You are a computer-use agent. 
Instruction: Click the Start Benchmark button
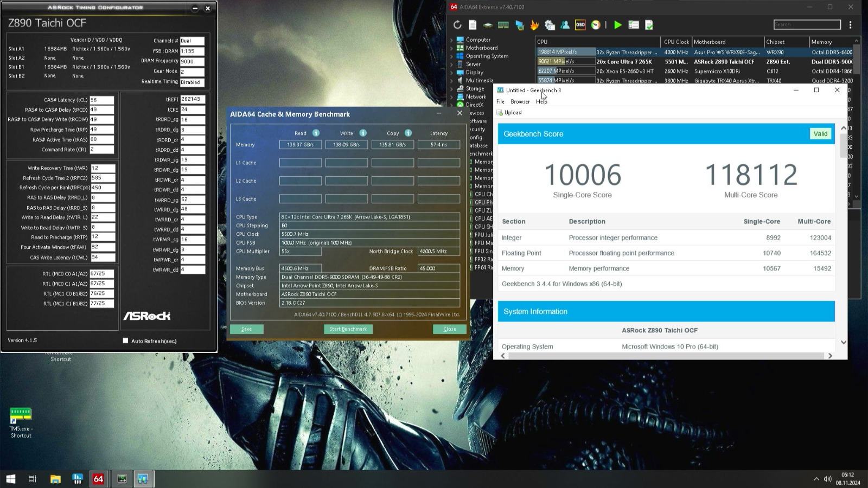pos(348,329)
